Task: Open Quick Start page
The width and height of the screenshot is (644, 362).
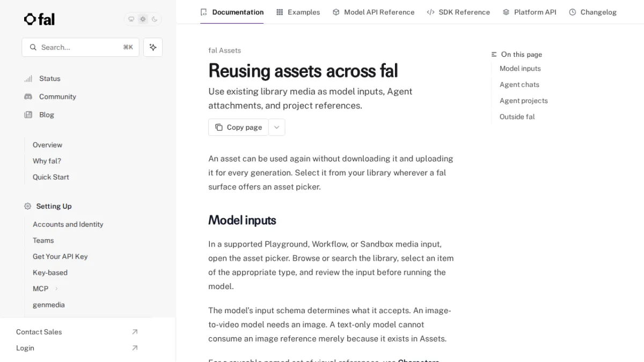Action: point(51,178)
